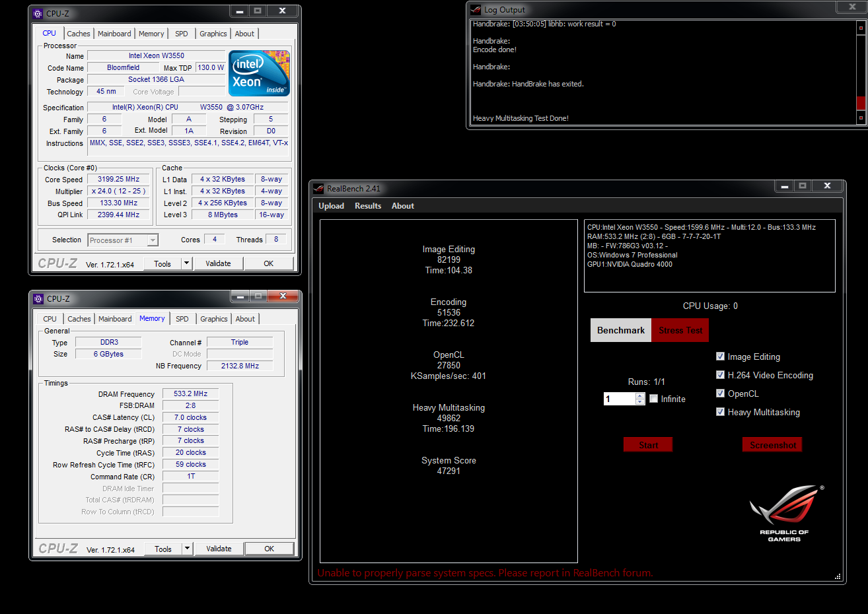
Task: Click the RealBench window resize grip
Action: [838, 576]
